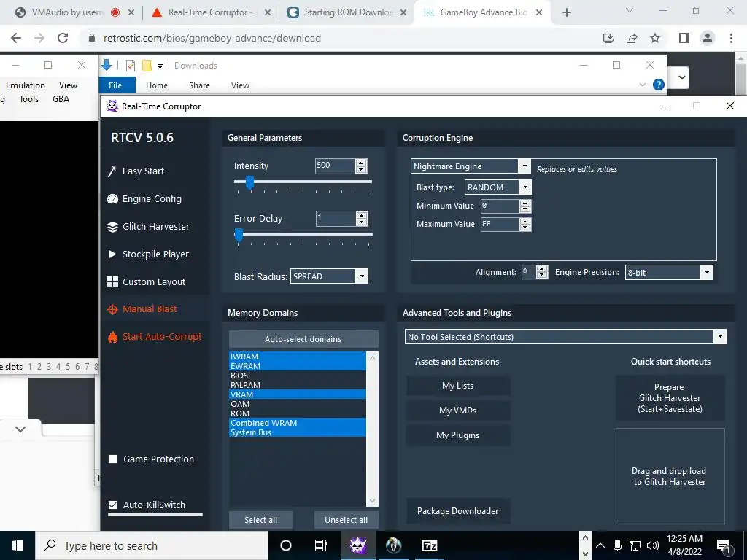The image size is (747, 560).
Task: Open Glitch Harvester layers icon
Action: pyautogui.click(x=112, y=227)
